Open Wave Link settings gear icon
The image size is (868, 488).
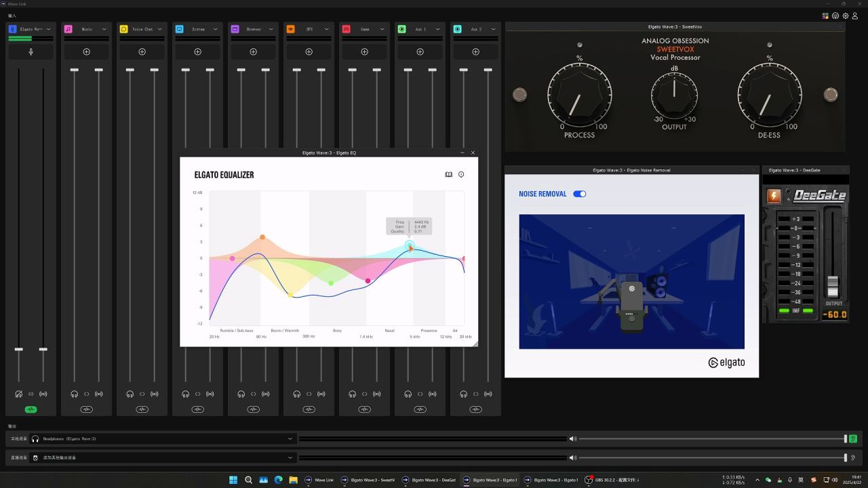[x=846, y=16]
